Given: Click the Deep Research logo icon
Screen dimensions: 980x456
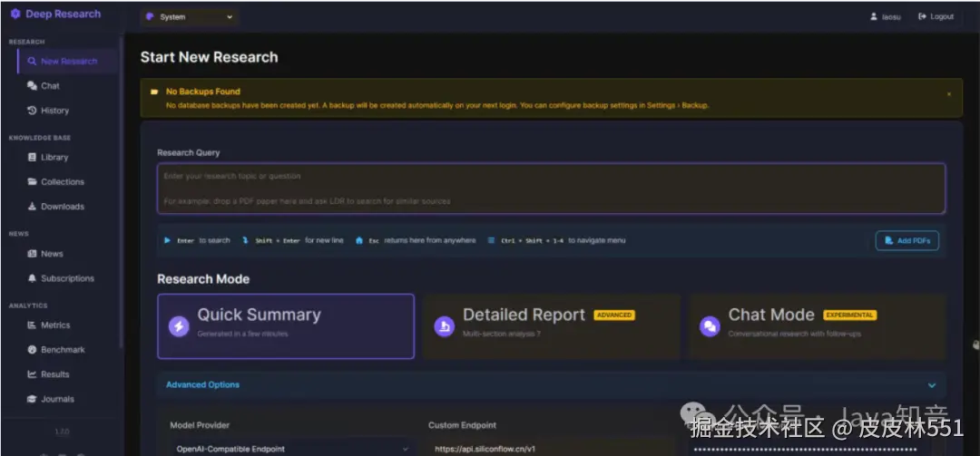Looking at the screenshot, I should click(x=15, y=14).
